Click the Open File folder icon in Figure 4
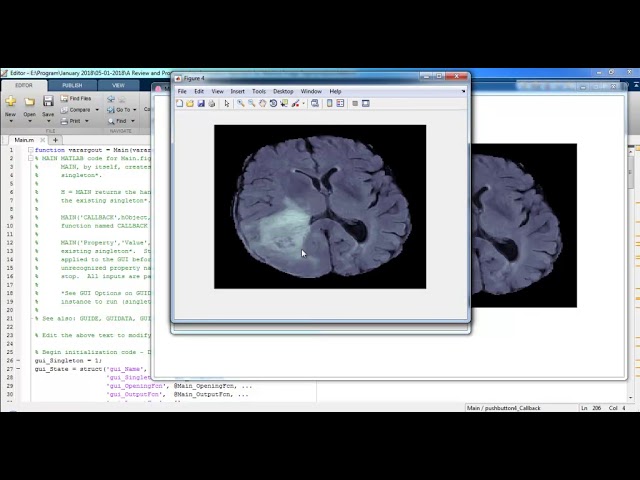This screenshot has height=480, width=640. [190, 104]
